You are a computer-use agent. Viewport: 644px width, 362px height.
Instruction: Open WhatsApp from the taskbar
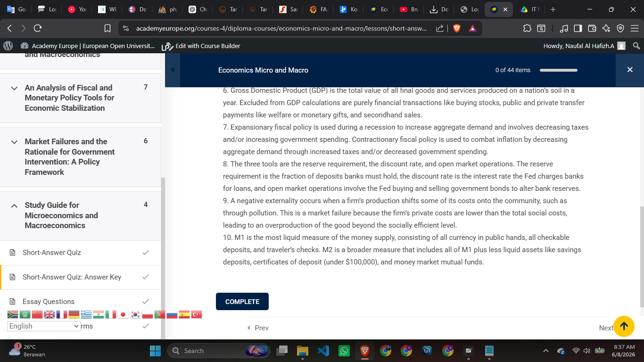coord(344,351)
